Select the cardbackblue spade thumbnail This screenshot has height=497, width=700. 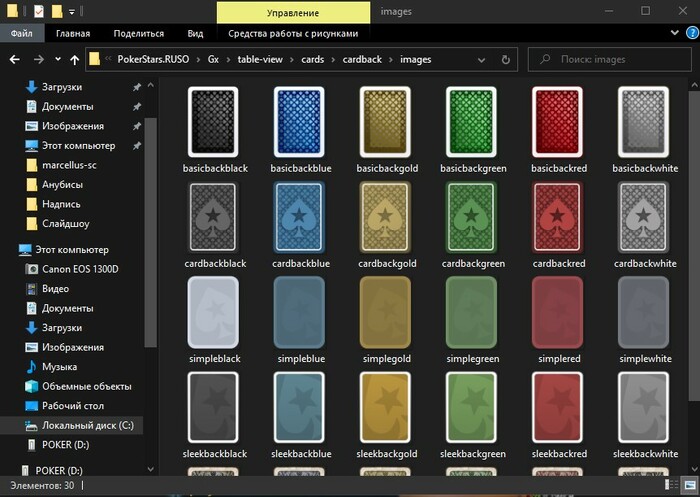click(x=299, y=217)
